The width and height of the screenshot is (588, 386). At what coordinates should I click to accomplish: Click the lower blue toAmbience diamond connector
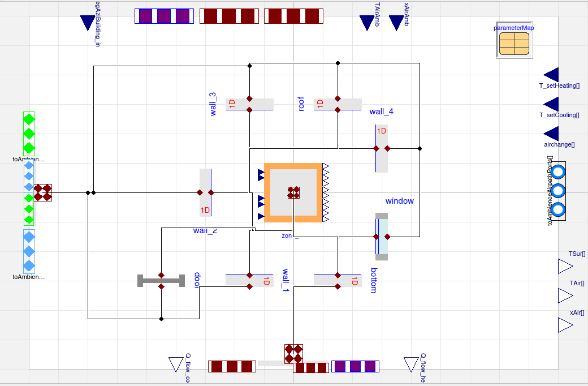pos(29,251)
